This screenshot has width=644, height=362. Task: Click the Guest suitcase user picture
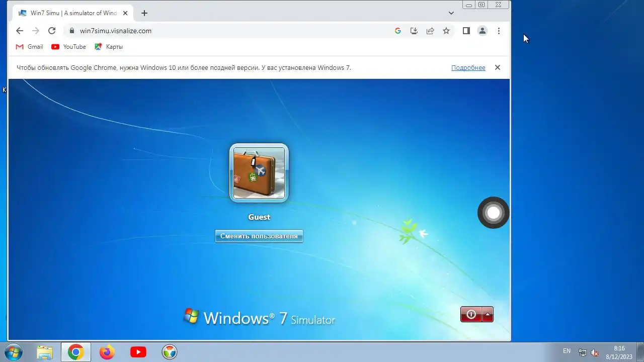pos(259,173)
